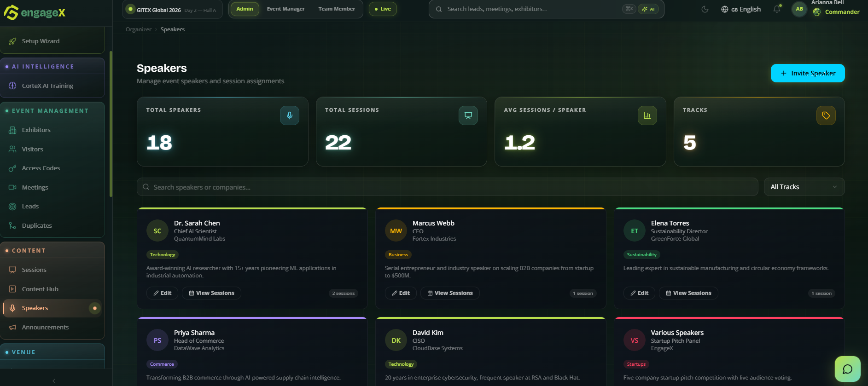The image size is (868, 386).
Task: Edit Dr. Sarah Chen's speaker profile
Action: pos(162,293)
